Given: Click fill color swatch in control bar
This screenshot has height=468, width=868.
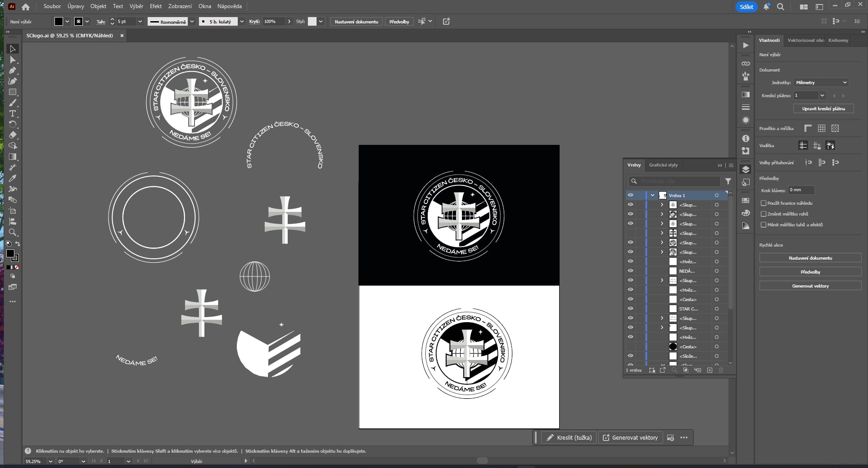Looking at the screenshot, I should pyautogui.click(x=59, y=22).
